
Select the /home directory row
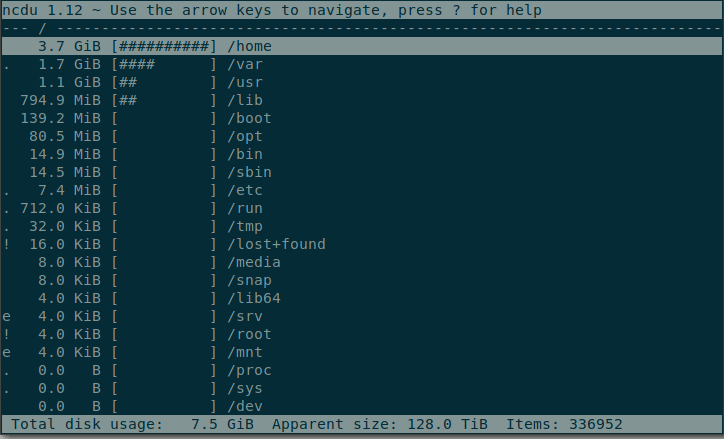click(x=249, y=46)
